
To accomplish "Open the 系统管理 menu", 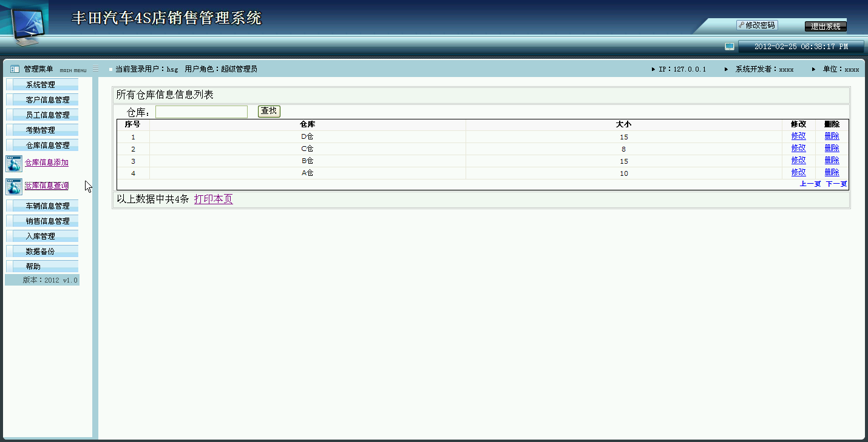I will click(x=42, y=85).
